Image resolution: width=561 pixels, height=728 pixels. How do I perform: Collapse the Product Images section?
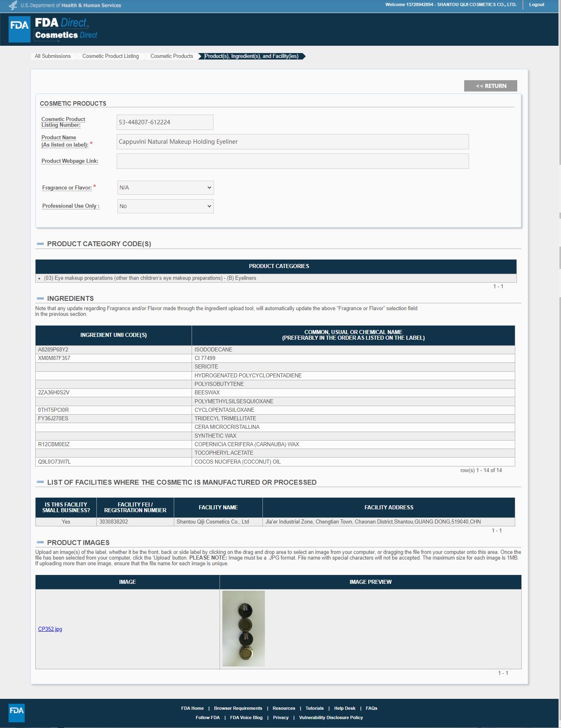pos(40,543)
